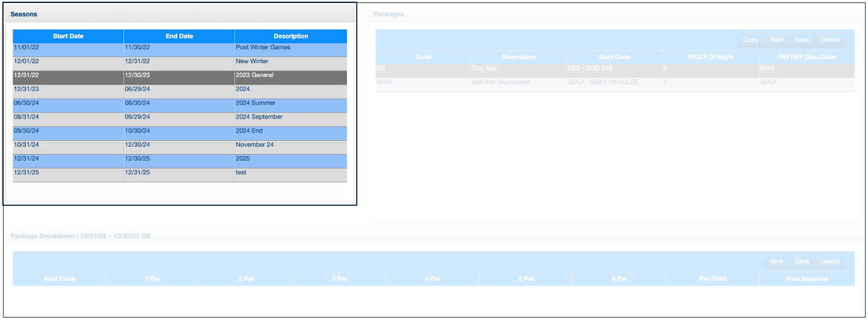
Task: Save the Package Breakdown section
Action: click(x=802, y=262)
